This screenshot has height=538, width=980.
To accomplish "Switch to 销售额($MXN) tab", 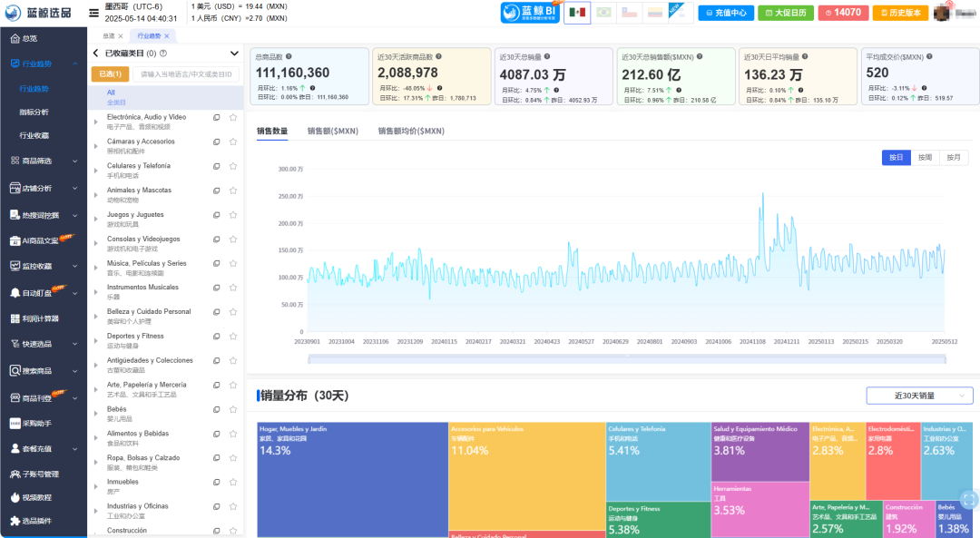I will pos(332,132).
